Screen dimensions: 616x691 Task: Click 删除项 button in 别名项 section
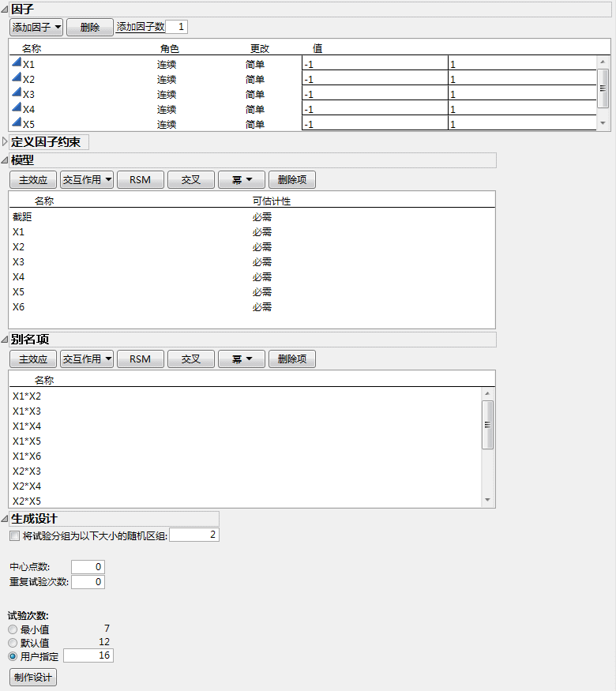(292, 359)
